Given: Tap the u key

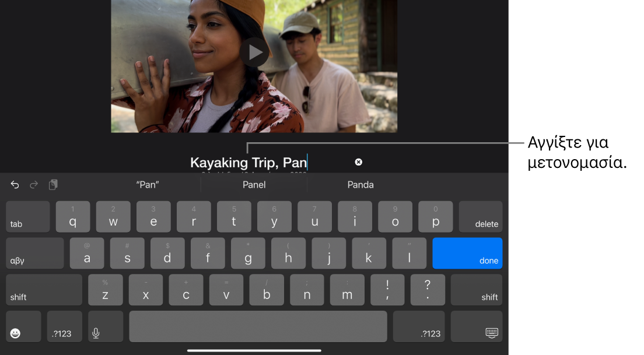Looking at the screenshot, I should (314, 217).
